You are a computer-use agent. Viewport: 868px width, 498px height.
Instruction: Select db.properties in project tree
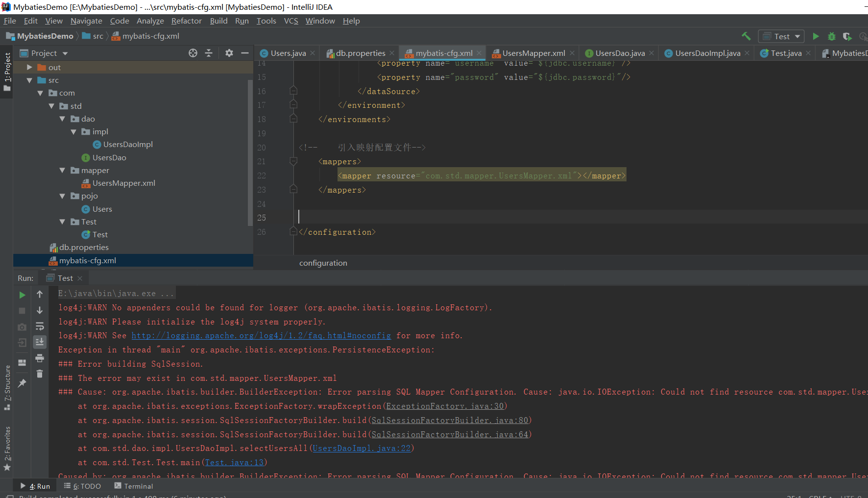click(x=84, y=248)
